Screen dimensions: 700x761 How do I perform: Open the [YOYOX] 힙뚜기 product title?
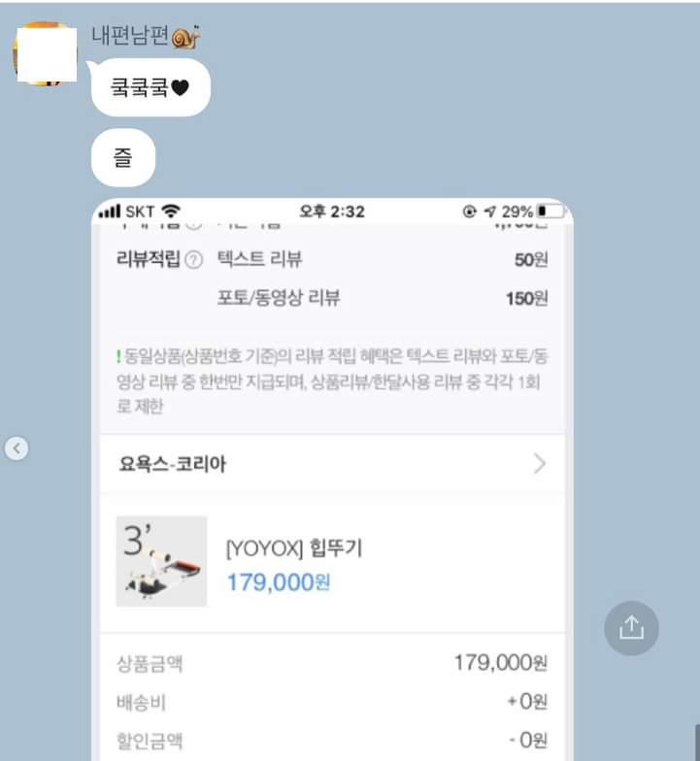(294, 548)
